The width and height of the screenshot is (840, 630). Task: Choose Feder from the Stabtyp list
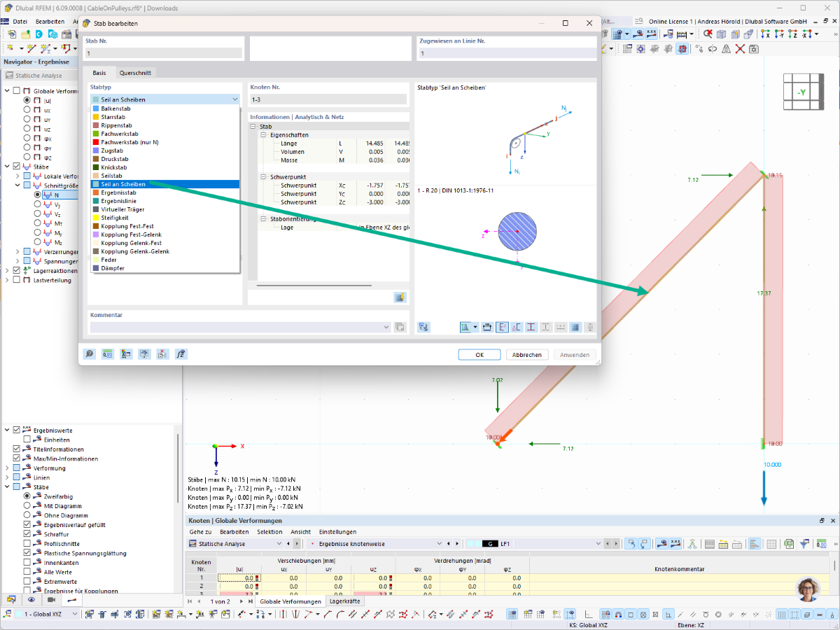coord(165,260)
